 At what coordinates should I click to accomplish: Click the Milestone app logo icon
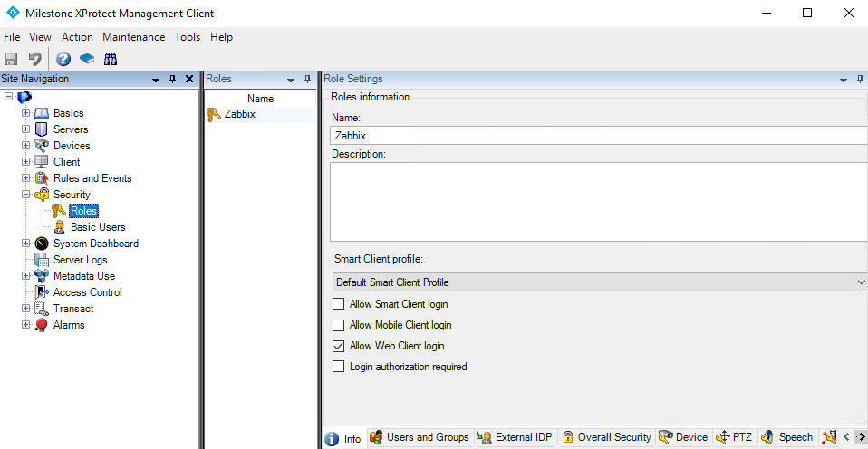(x=12, y=13)
